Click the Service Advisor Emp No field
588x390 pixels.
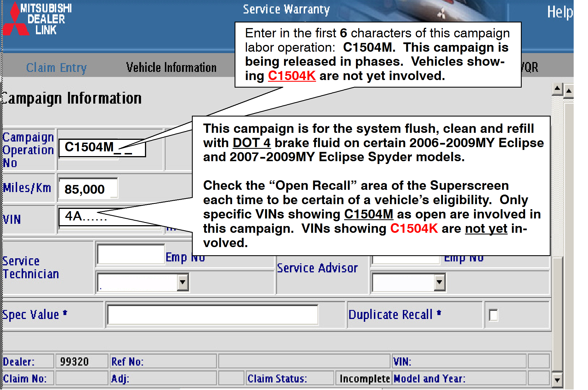point(405,260)
